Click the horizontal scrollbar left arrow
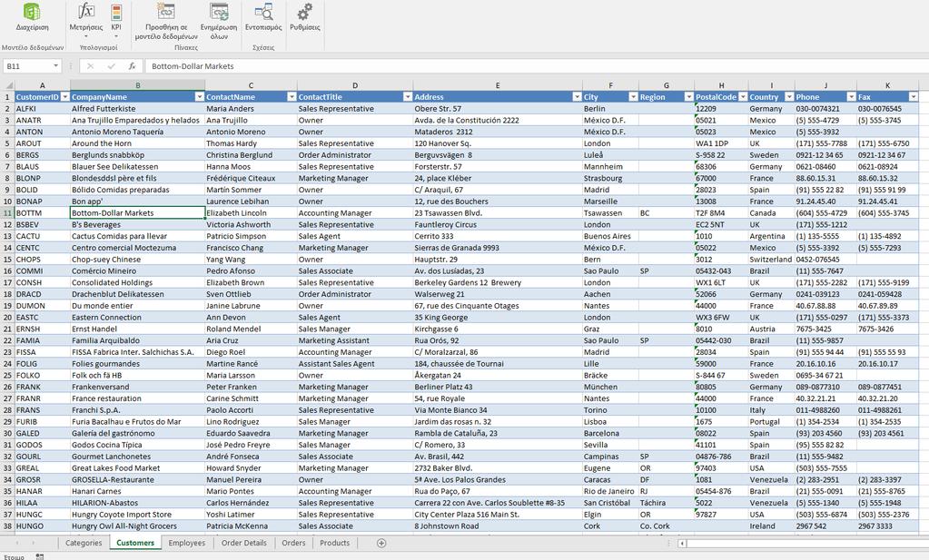 683,543
